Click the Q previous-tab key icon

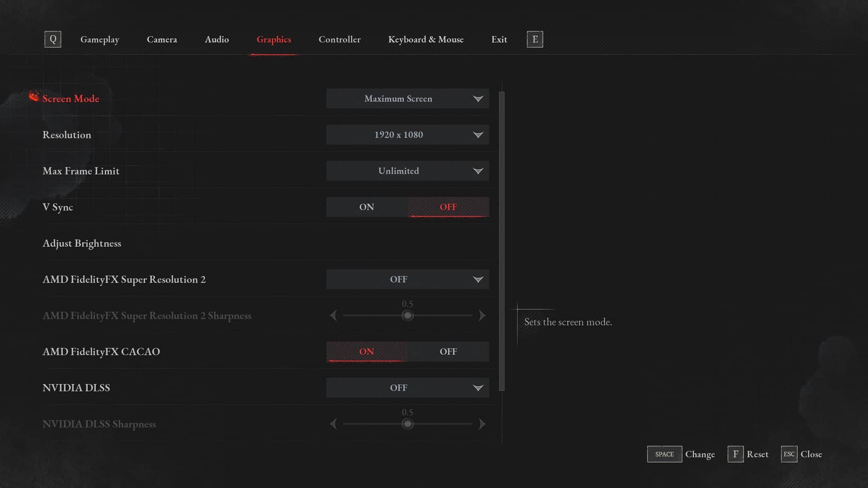[x=53, y=39]
